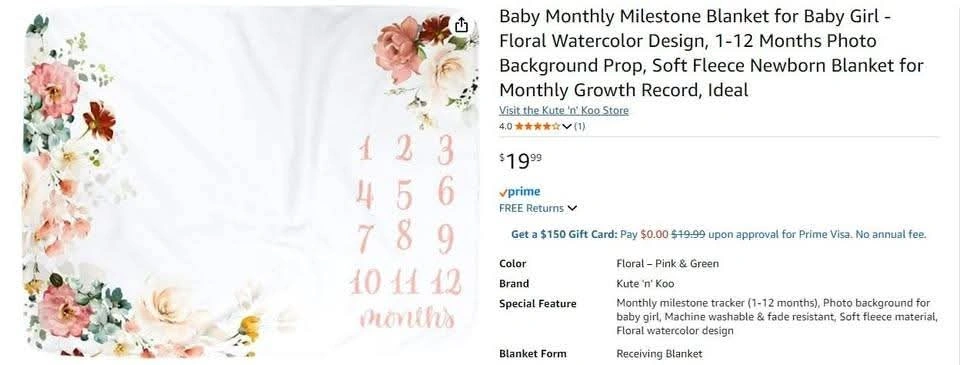
Task: Click the Special Feature label
Action: 538,304
